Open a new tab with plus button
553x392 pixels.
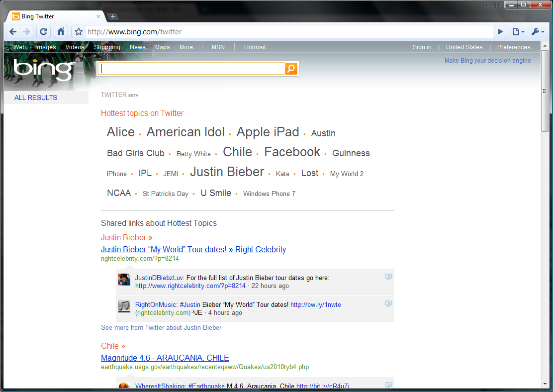click(x=112, y=16)
